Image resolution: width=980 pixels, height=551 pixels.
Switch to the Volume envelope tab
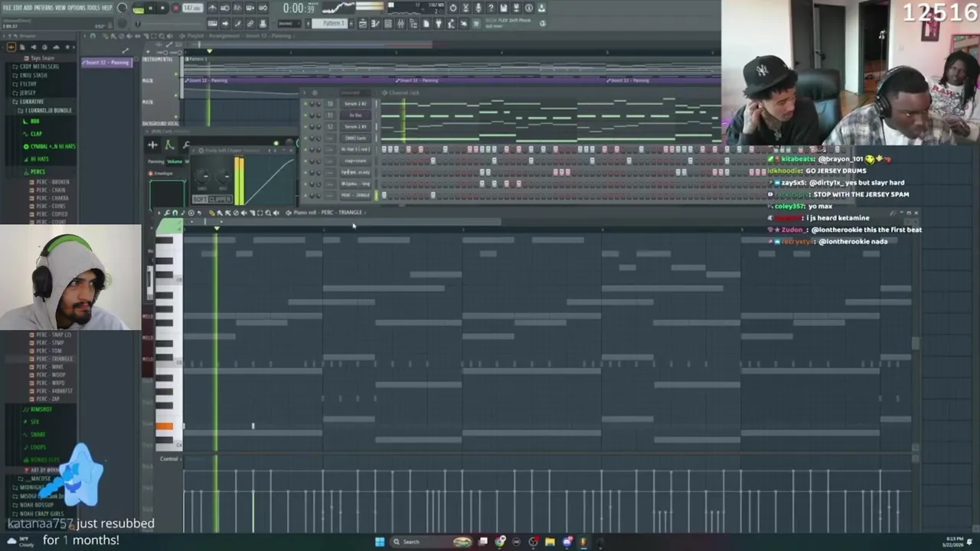pyautogui.click(x=175, y=161)
